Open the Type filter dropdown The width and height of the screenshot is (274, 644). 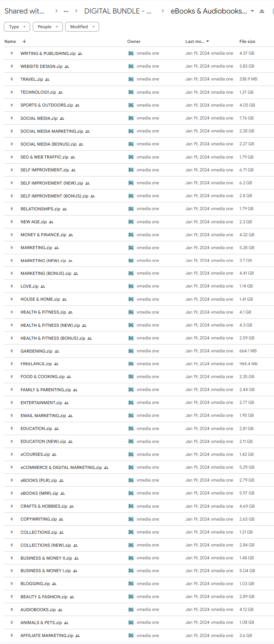tap(17, 27)
